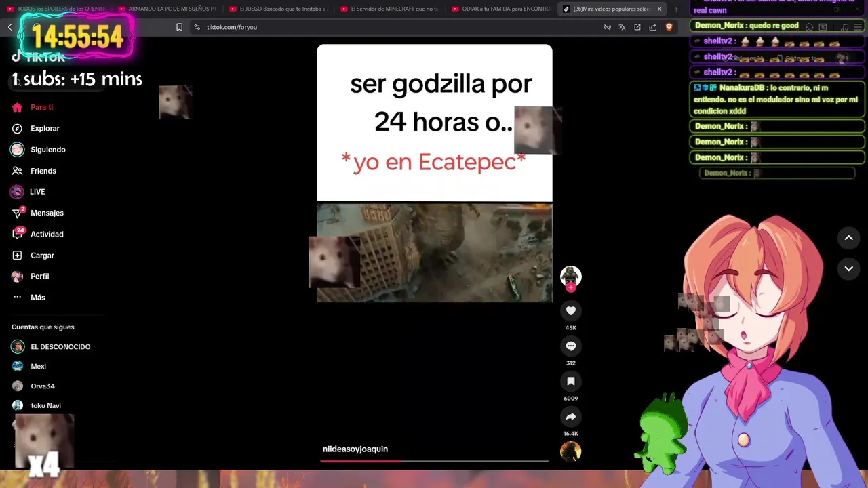Switch to TODOS los SPOILERS tab

(56, 9)
